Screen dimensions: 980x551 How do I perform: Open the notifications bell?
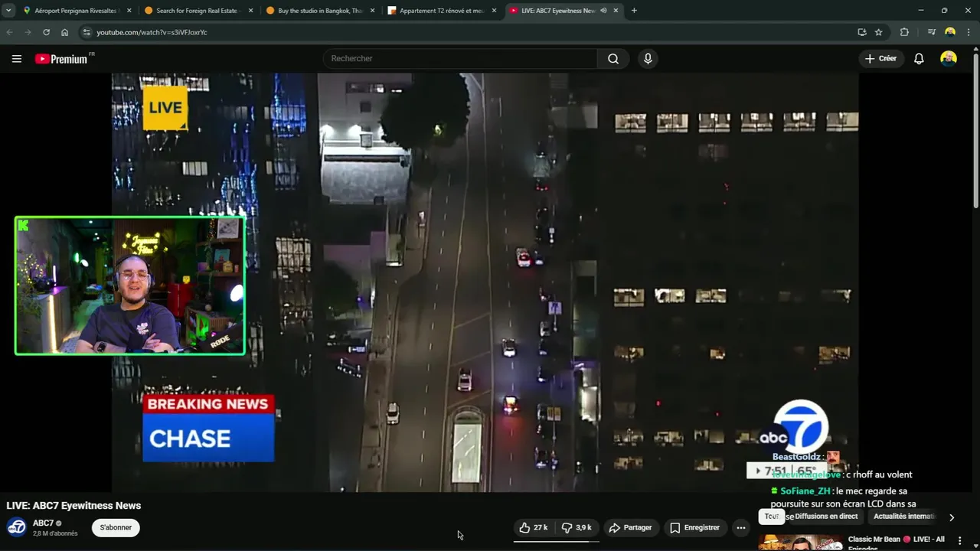(919, 58)
